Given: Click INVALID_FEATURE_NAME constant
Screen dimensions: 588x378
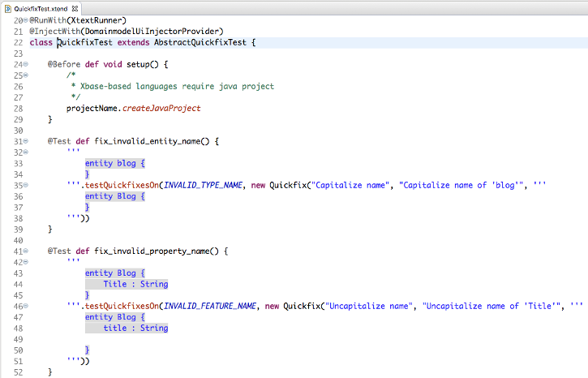Looking at the screenshot, I should (x=210, y=306).
